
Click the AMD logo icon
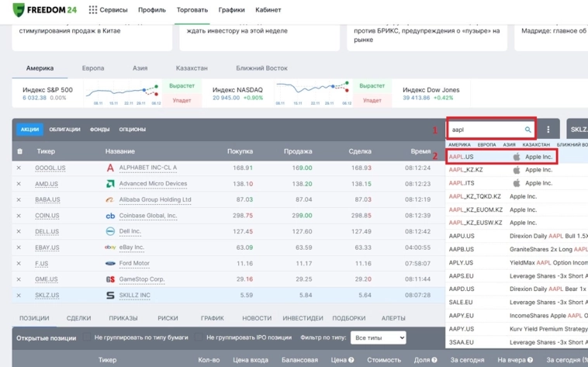point(110,184)
